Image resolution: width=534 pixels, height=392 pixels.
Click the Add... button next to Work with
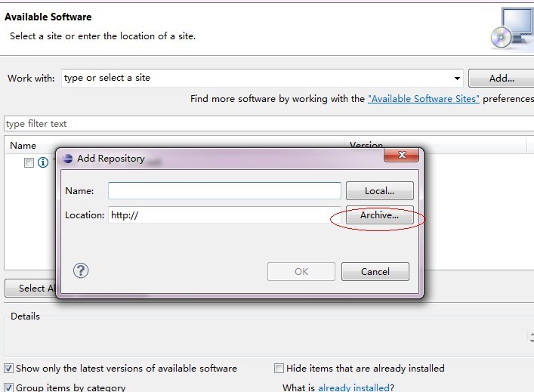501,78
